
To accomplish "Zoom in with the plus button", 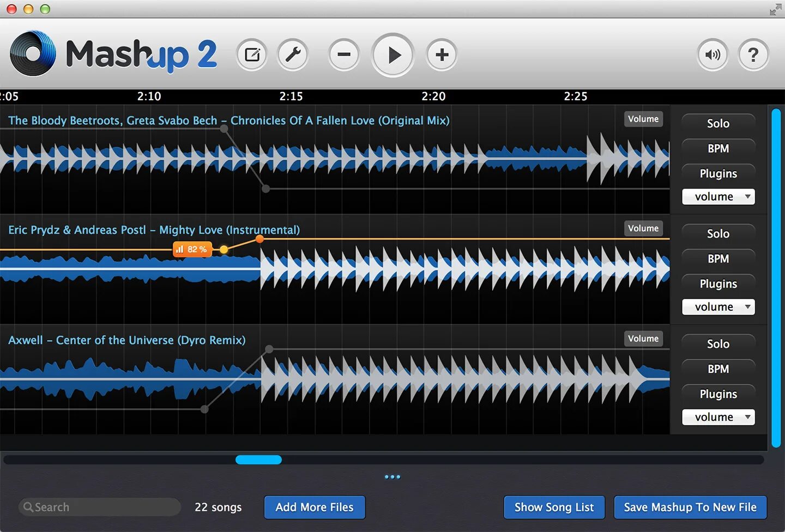I will (442, 55).
